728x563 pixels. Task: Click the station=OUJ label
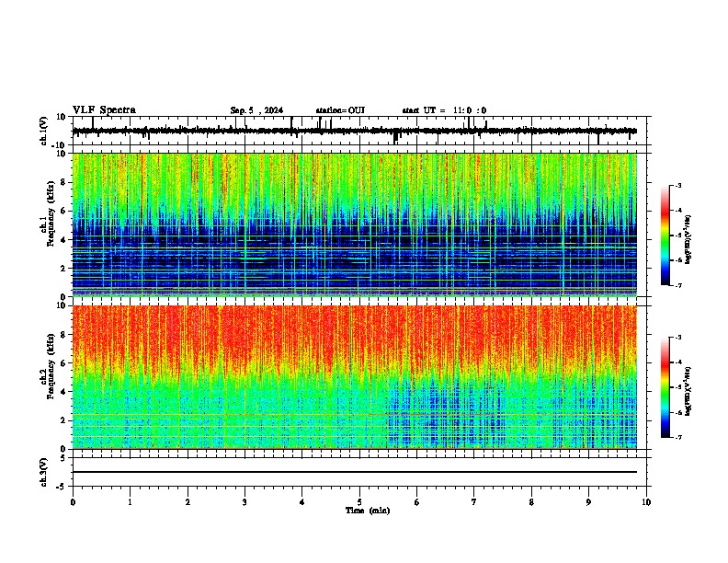[340, 110]
